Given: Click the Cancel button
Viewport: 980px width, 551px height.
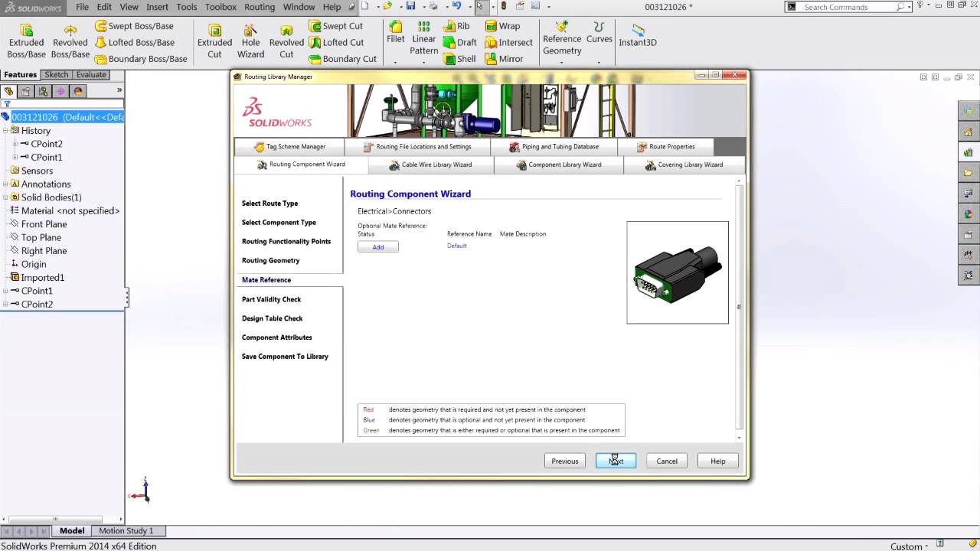Looking at the screenshot, I should [x=667, y=461].
